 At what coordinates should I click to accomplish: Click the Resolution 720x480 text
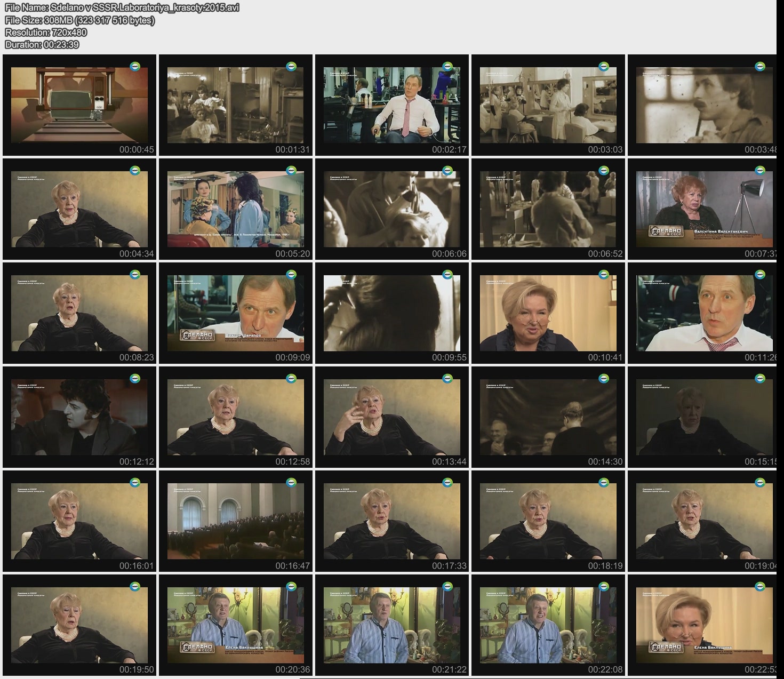46,33
